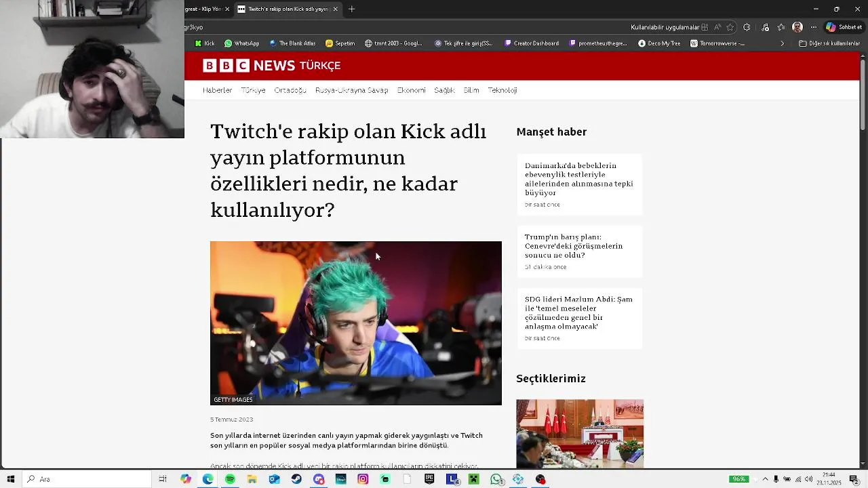Open Instagram from the taskbar
The image size is (868, 488).
(363, 479)
